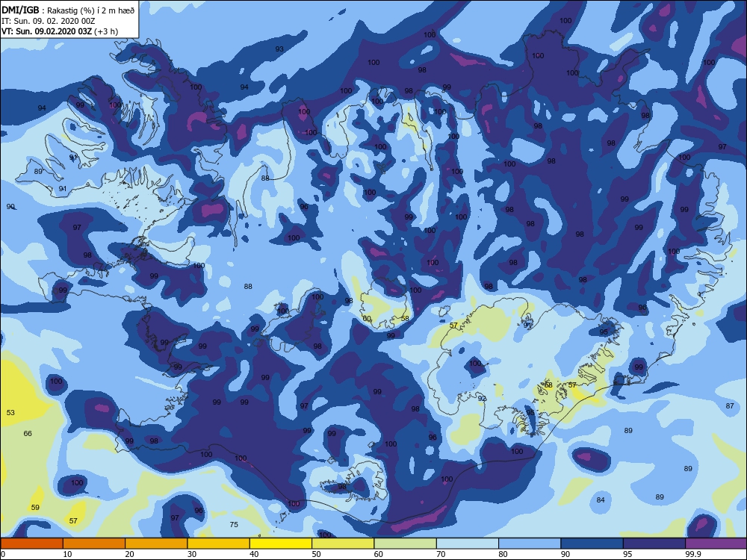Click the light orange 20–30 legend swatch

156,544
